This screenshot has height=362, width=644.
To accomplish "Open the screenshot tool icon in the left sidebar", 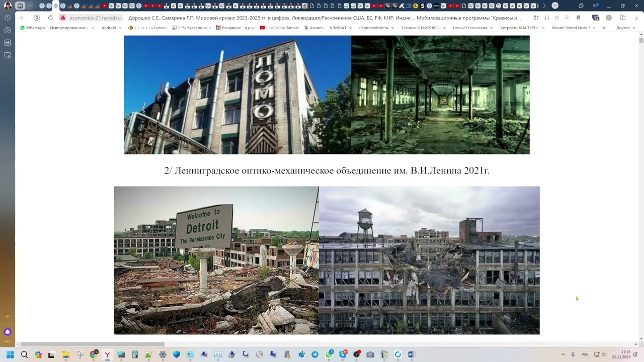I will point(8,55).
